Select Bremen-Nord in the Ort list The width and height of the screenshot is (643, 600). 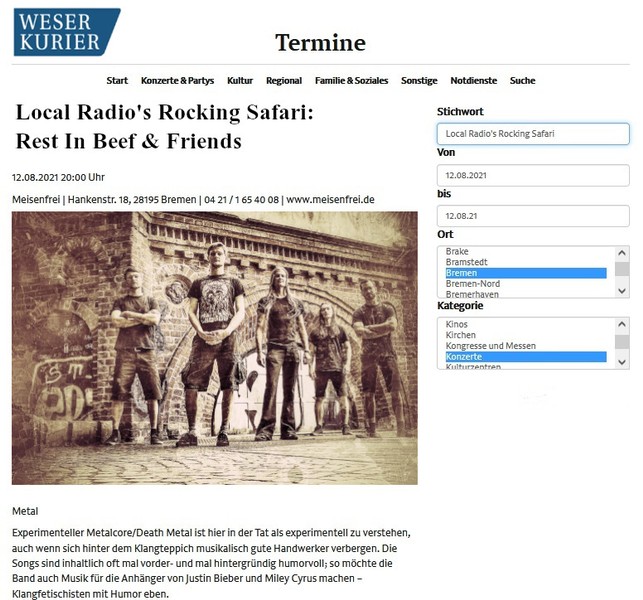tap(526, 284)
